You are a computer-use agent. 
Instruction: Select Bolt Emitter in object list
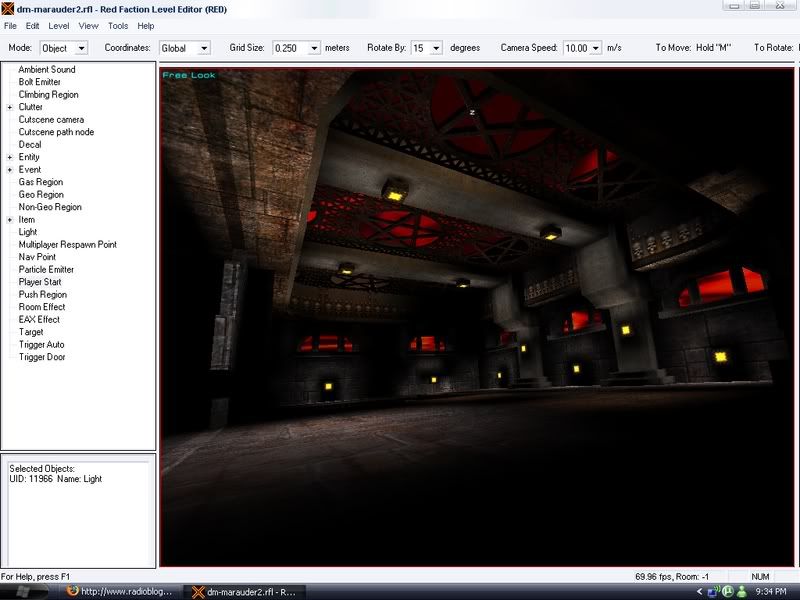[x=39, y=82]
